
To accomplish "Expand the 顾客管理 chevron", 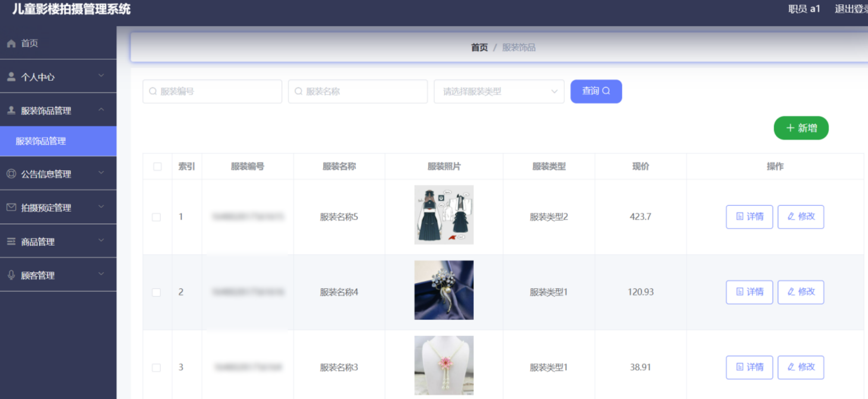I will pos(101,274).
